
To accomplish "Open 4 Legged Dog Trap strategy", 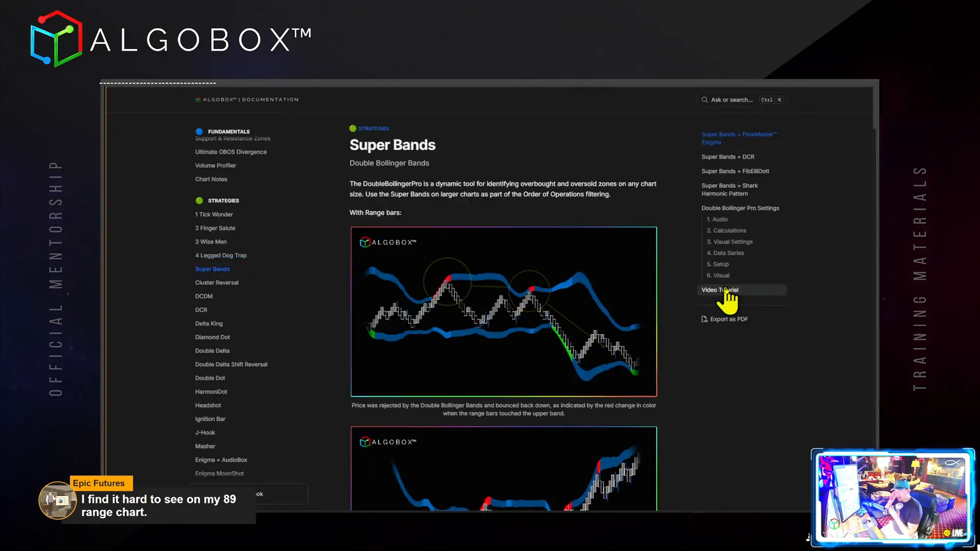I will tap(220, 256).
